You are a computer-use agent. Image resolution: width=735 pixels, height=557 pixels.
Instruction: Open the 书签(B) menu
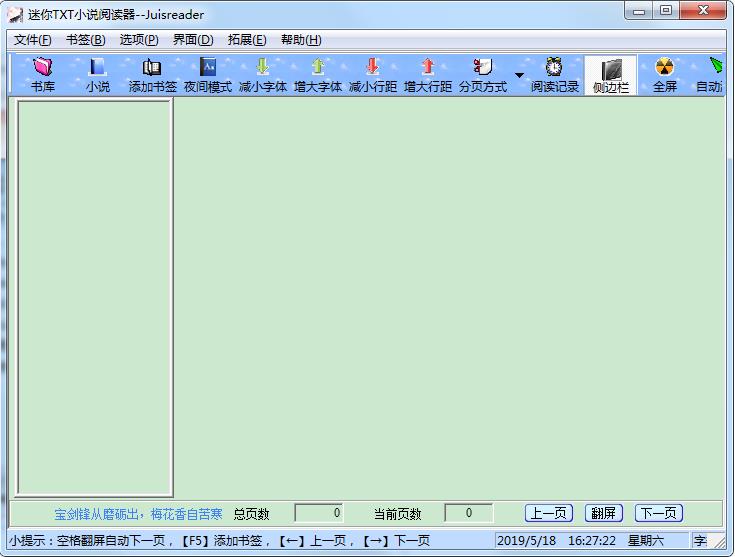tap(85, 40)
